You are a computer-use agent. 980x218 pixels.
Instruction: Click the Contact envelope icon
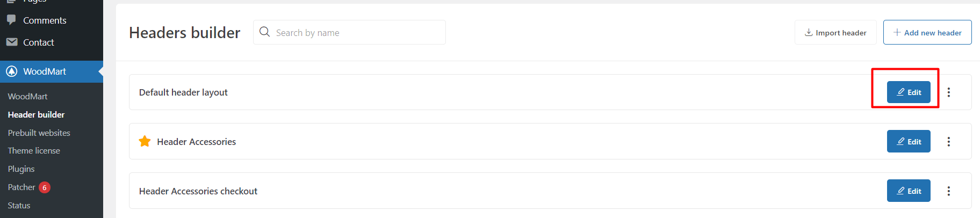coord(11,42)
